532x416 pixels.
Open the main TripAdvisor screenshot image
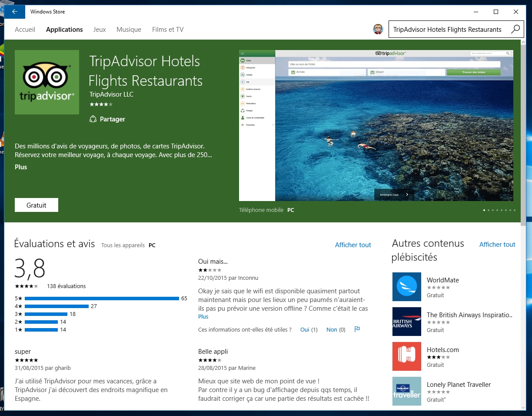coord(376,125)
